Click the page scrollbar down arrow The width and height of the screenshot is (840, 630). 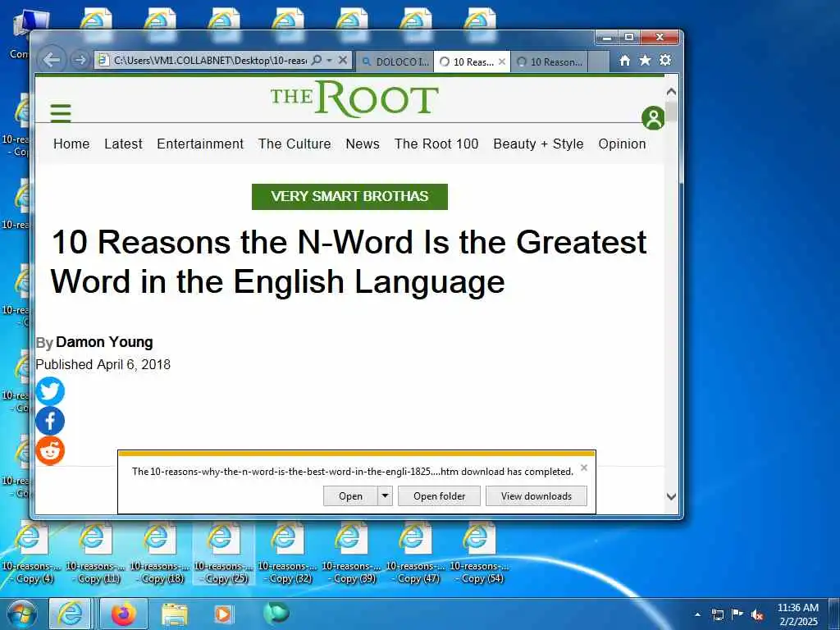[671, 496]
